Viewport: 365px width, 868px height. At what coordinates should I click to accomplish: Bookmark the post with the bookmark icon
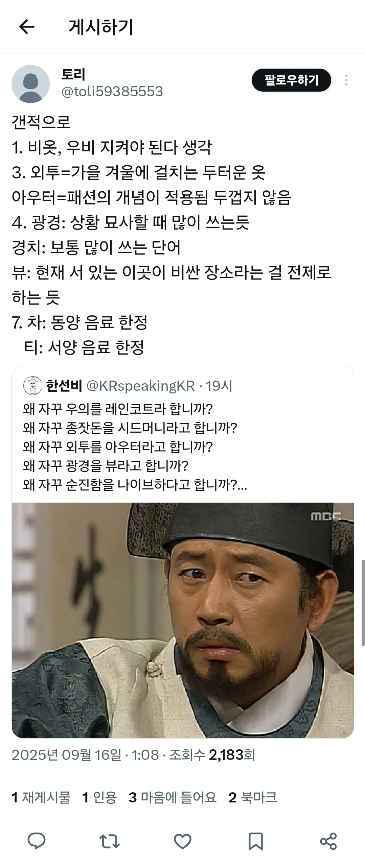256,841
